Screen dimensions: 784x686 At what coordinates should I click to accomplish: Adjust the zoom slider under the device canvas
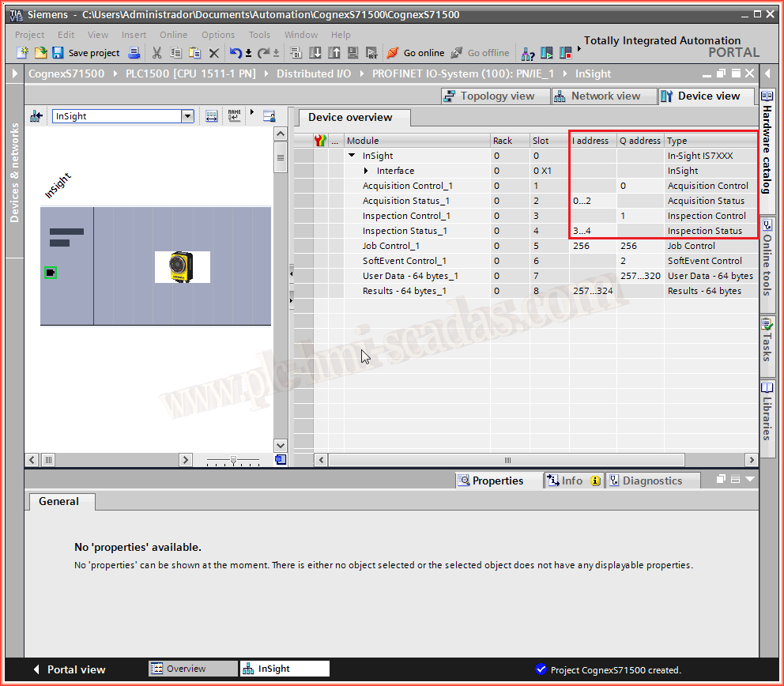233,460
